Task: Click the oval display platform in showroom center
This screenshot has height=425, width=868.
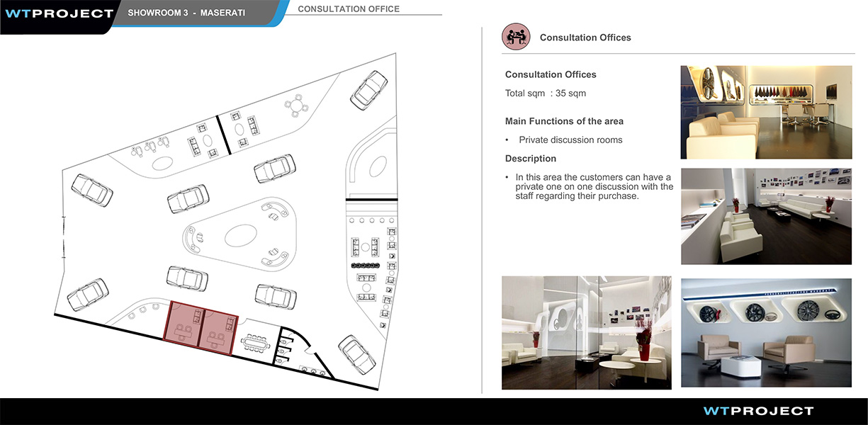Action: click(239, 234)
